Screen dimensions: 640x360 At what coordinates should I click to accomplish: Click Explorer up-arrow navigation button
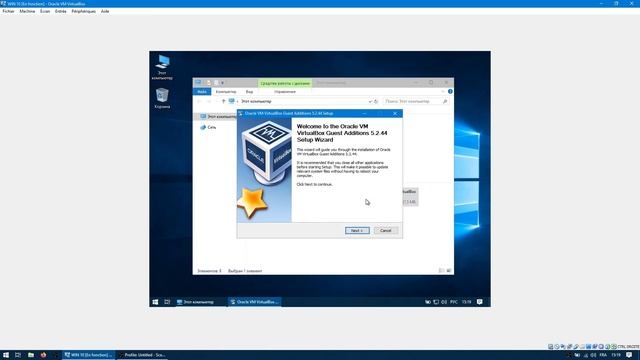tap(223, 101)
